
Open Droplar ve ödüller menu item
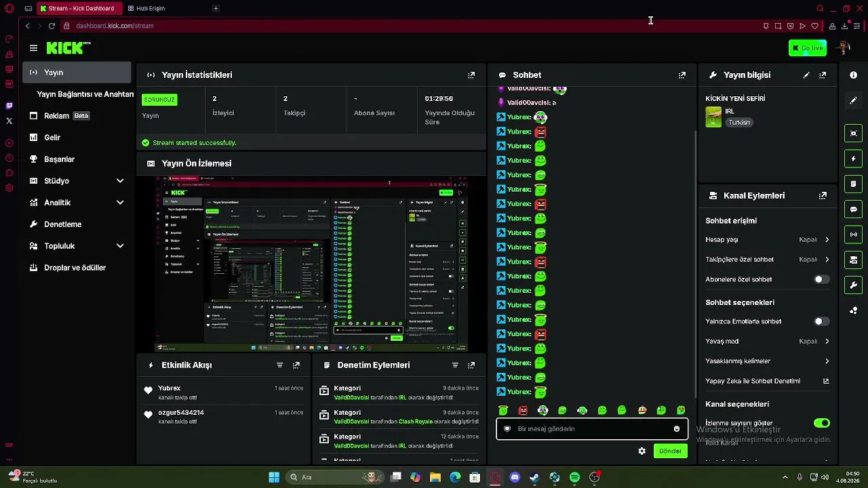pyautogui.click(x=77, y=268)
